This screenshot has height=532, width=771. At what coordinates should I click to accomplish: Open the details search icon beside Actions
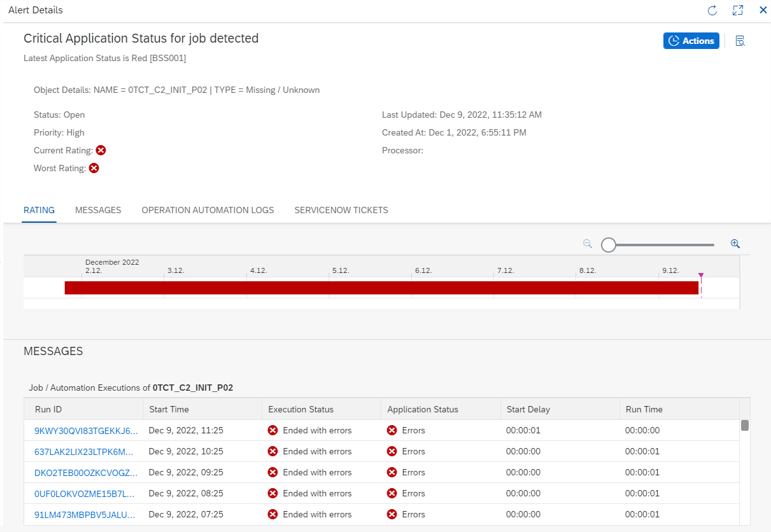click(x=740, y=41)
